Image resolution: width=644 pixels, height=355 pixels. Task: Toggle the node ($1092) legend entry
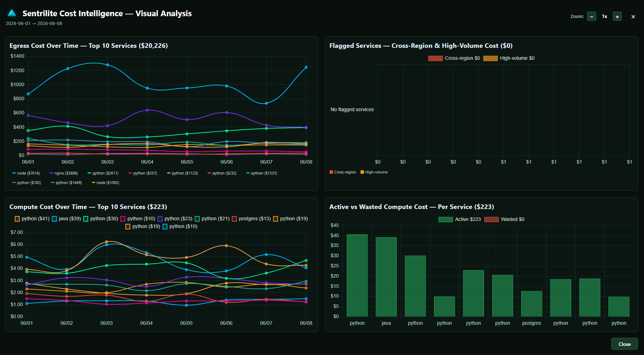click(x=106, y=183)
